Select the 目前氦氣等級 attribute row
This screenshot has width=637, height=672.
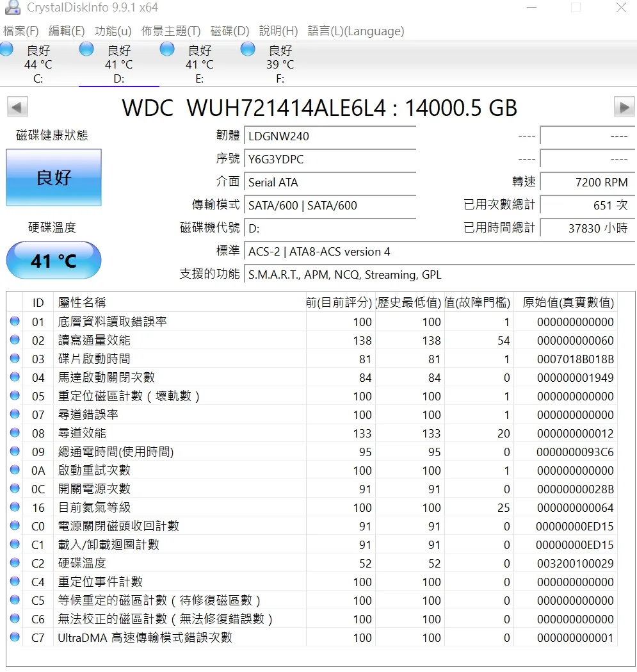pyautogui.click(x=312, y=507)
